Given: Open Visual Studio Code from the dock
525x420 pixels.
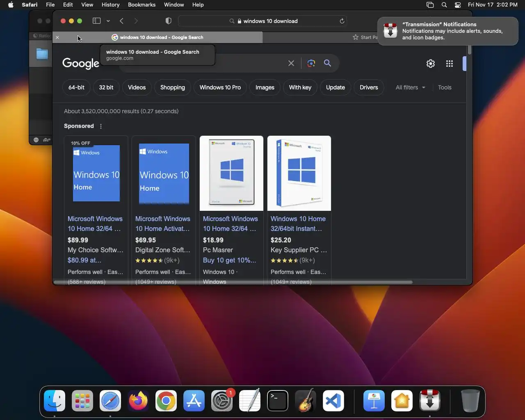Looking at the screenshot, I should pyautogui.click(x=333, y=401).
